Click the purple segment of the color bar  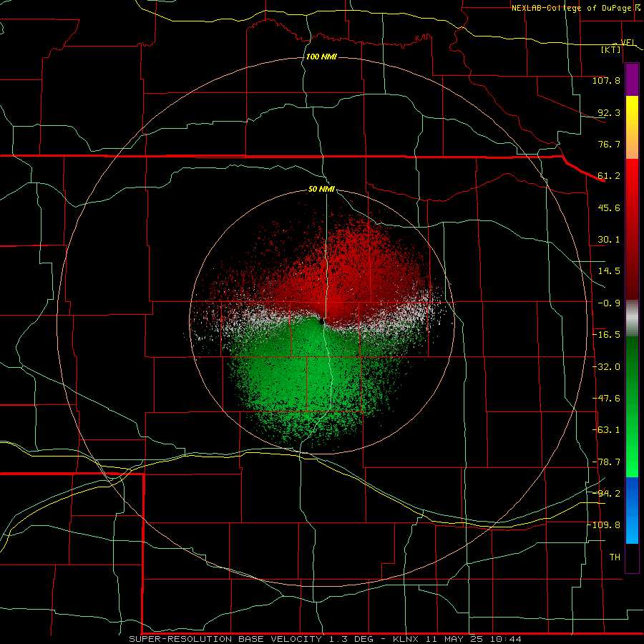632,79
